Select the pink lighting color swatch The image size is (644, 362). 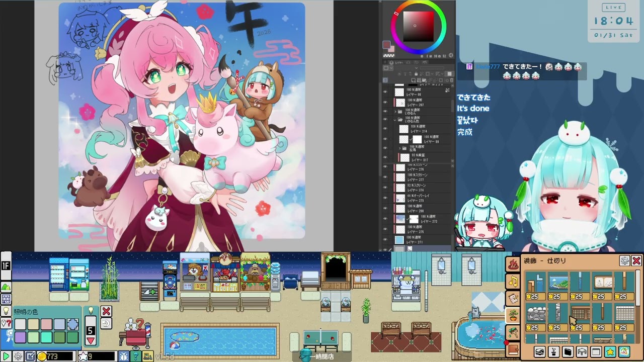[46, 324]
